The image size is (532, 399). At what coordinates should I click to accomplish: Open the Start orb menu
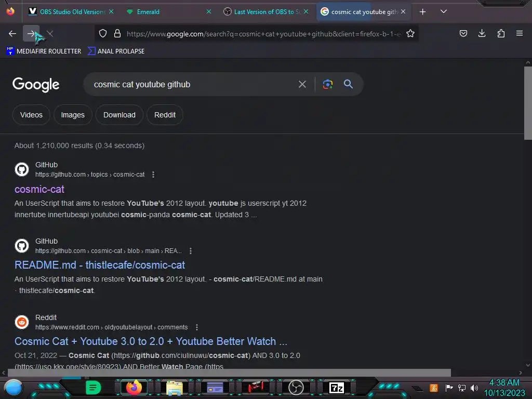(x=14, y=388)
